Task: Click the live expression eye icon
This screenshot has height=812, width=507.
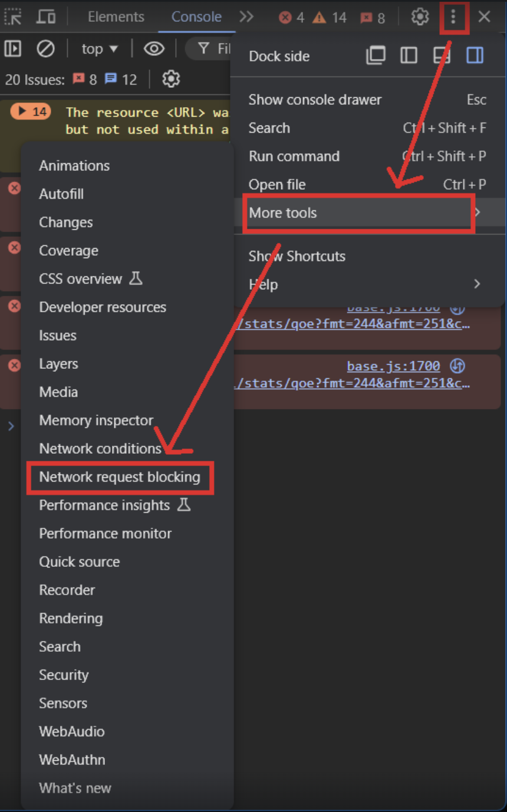Action: tap(154, 48)
